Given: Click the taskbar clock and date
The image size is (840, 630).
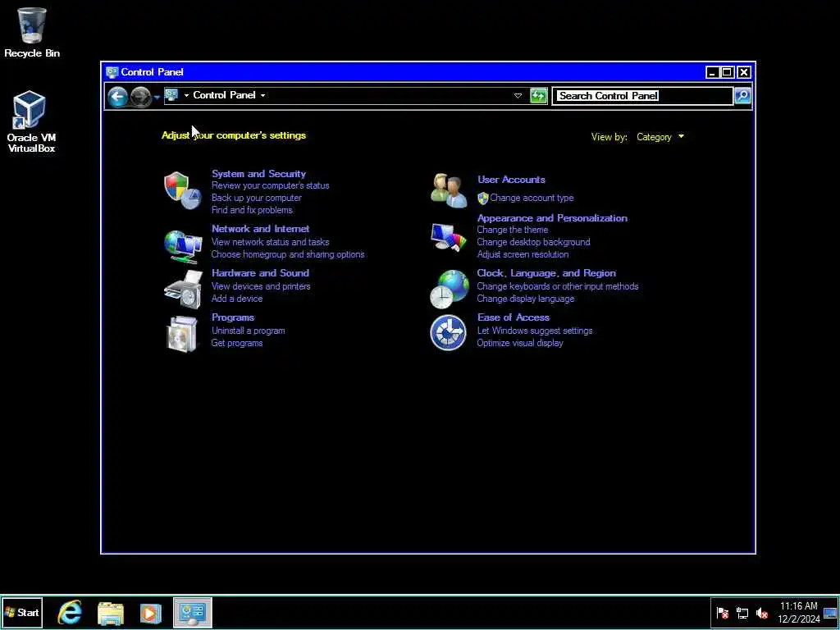Looking at the screenshot, I should (x=799, y=613).
